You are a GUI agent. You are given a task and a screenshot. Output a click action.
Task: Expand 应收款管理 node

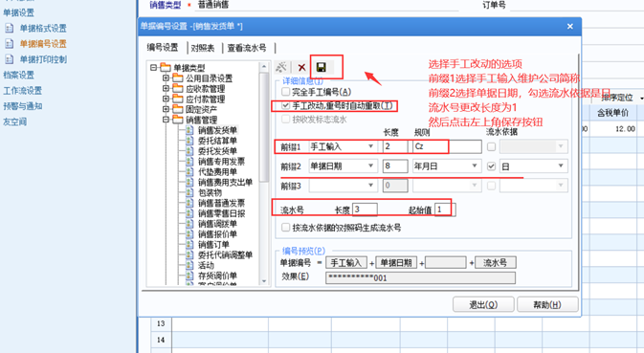[166, 88]
